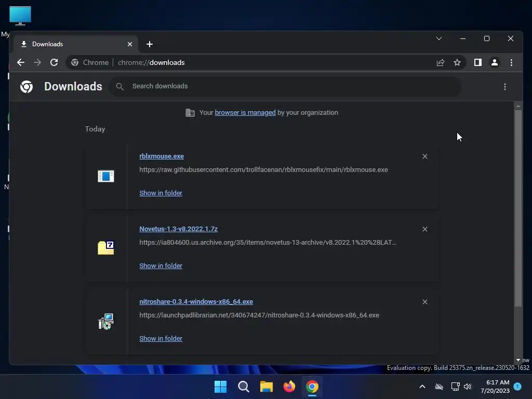
Task: Remove rblxmouse.exe from the list
Action: (425, 156)
